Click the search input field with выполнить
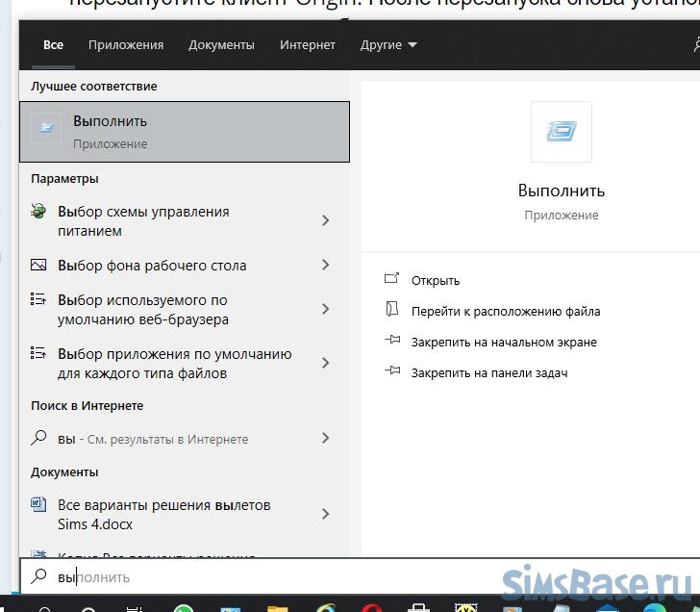 [x=288, y=577]
